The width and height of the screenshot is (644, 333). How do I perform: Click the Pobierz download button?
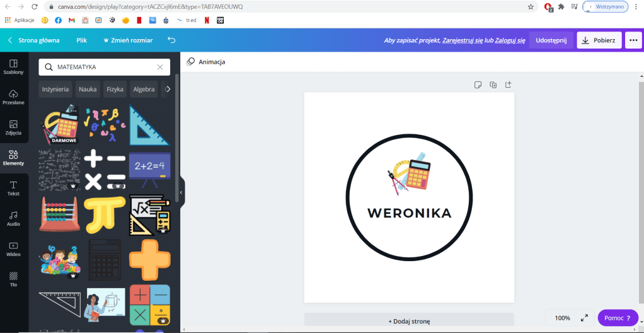[599, 40]
